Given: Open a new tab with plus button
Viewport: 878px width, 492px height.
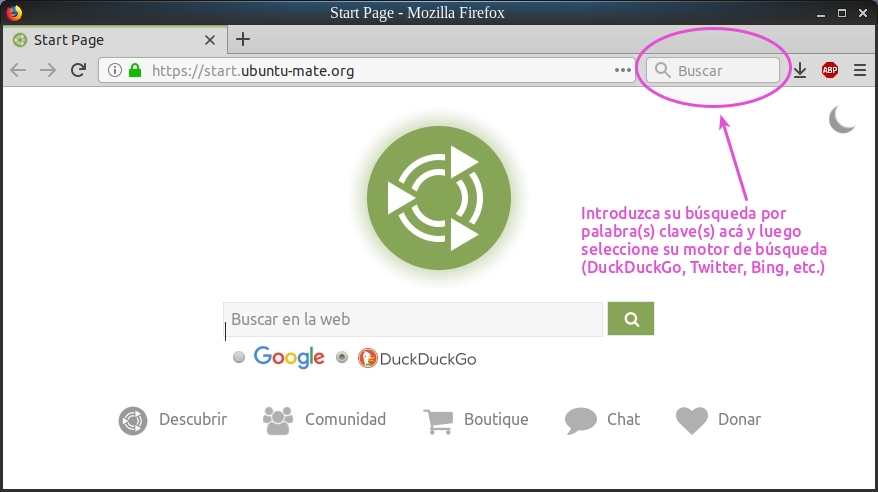Looking at the screenshot, I should (242, 40).
